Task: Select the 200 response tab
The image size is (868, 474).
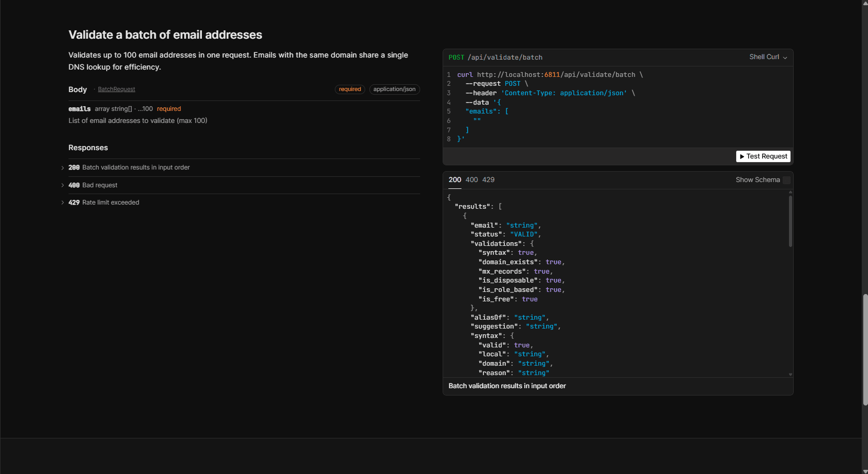Action: tap(455, 180)
